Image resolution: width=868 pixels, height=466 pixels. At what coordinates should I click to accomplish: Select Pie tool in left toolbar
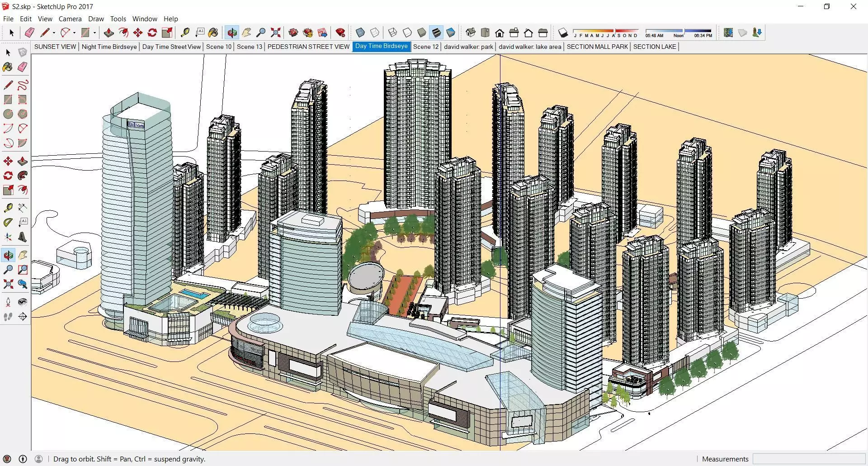point(23,143)
